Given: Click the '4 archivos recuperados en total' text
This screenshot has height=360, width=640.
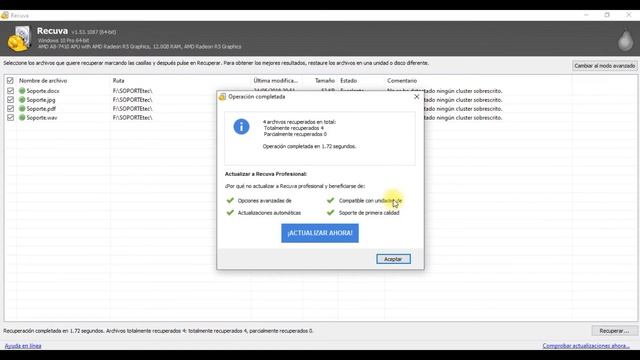Looking at the screenshot, I should pos(299,122).
